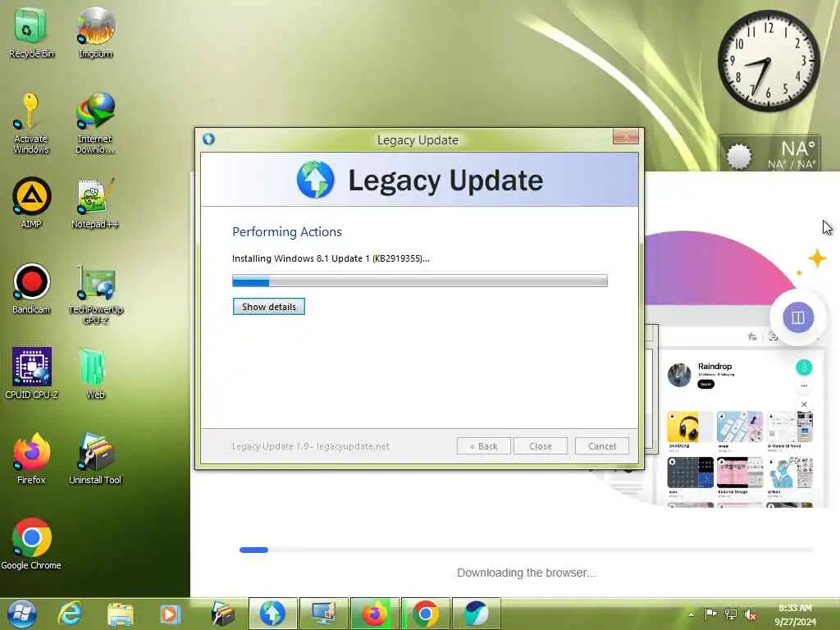Click the muted volume tray icon

(x=751, y=615)
